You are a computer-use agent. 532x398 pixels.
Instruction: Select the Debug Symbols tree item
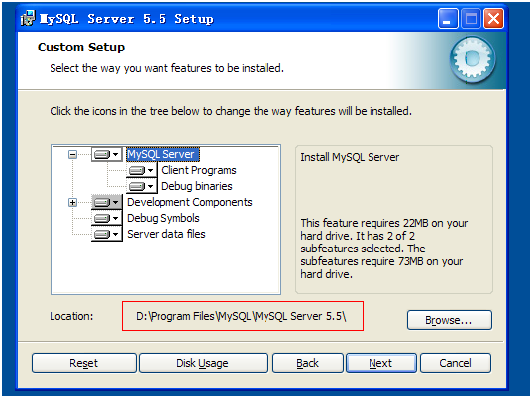click(163, 218)
